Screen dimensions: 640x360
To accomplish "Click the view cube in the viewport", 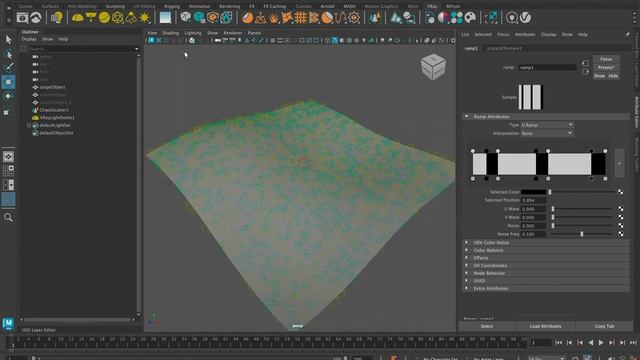I will (433, 67).
